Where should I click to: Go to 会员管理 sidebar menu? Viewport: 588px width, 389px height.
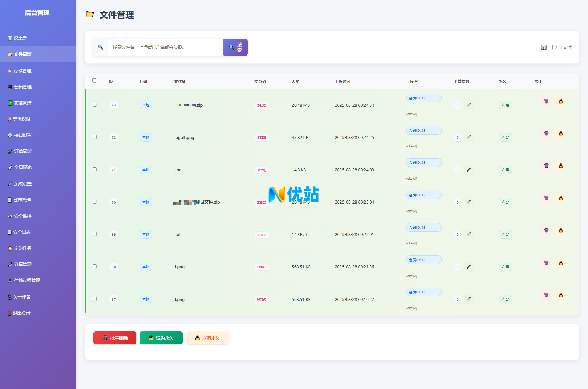[23, 87]
